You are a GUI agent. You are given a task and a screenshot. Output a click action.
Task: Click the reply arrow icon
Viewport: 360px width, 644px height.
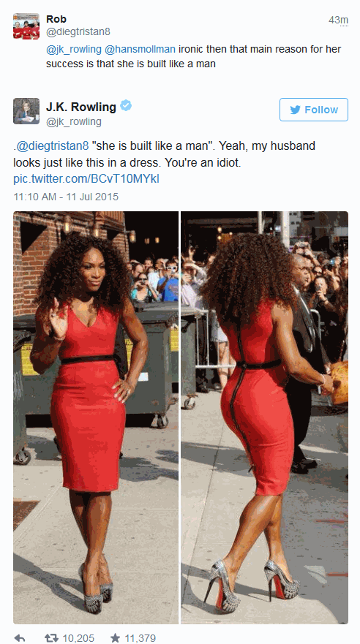point(19,638)
